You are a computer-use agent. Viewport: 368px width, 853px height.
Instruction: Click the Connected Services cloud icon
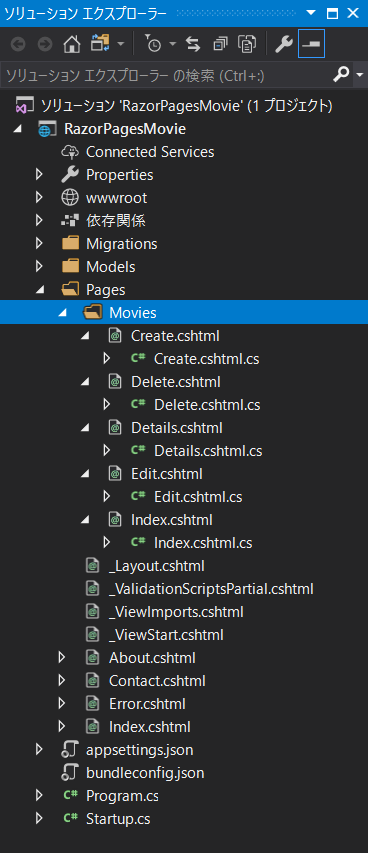click(70, 152)
